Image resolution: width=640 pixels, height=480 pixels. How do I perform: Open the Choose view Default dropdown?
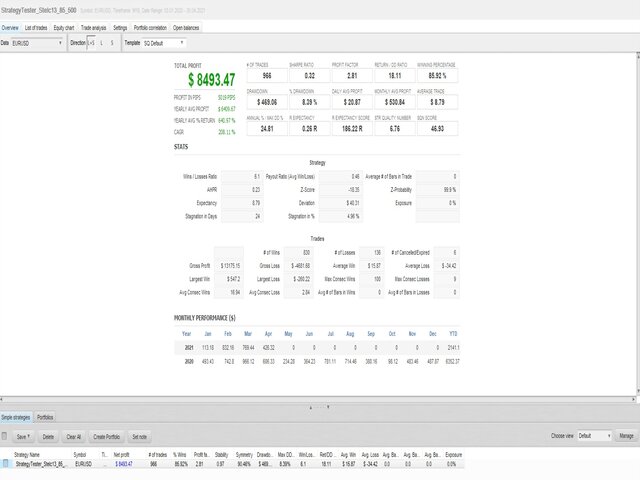coord(594,436)
